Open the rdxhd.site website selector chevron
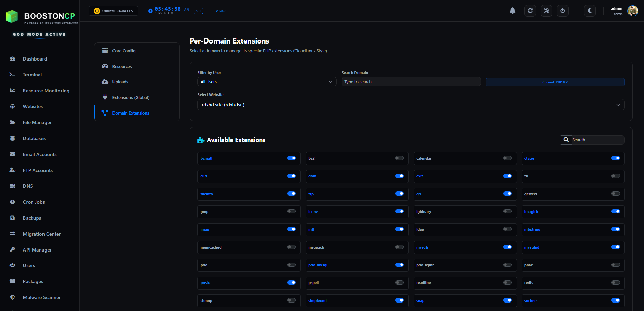Image resolution: width=644 pixels, height=311 pixels. tap(618, 105)
